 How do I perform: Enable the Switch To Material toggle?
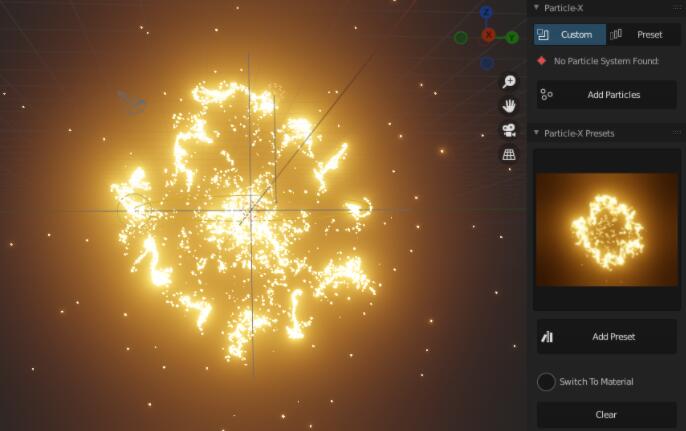coord(546,382)
